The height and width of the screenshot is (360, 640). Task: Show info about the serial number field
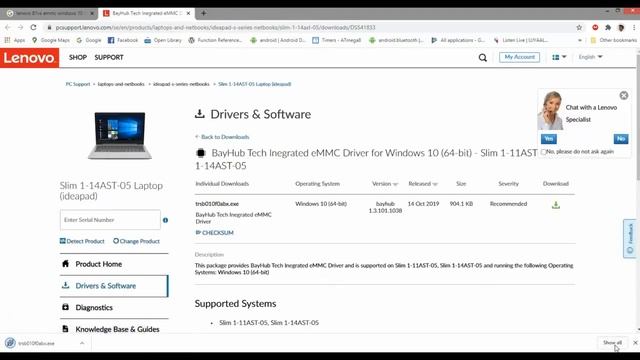coord(165,220)
